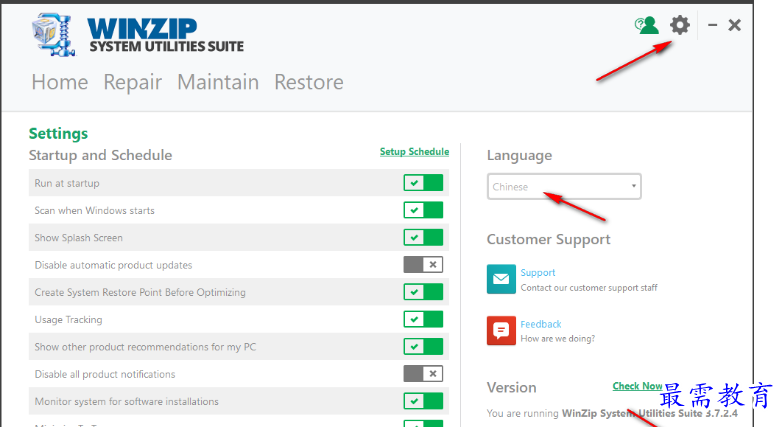781x427 pixels.
Task: Turn off Show Splash Screen
Action: pyautogui.click(x=423, y=238)
